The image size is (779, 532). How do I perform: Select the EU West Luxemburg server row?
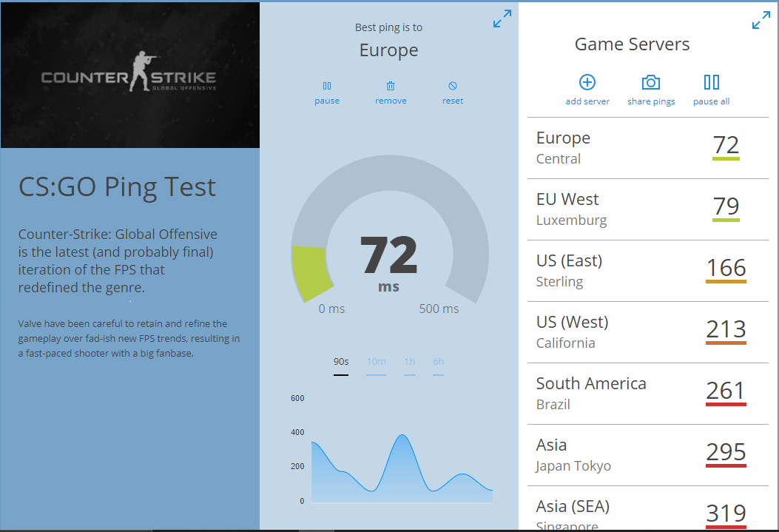(x=648, y=209)
